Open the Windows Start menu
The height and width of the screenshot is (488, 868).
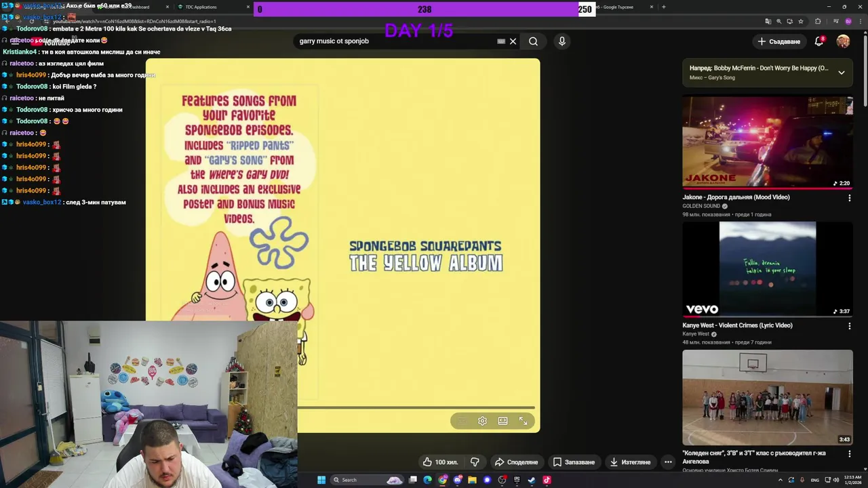pos(321,480)
